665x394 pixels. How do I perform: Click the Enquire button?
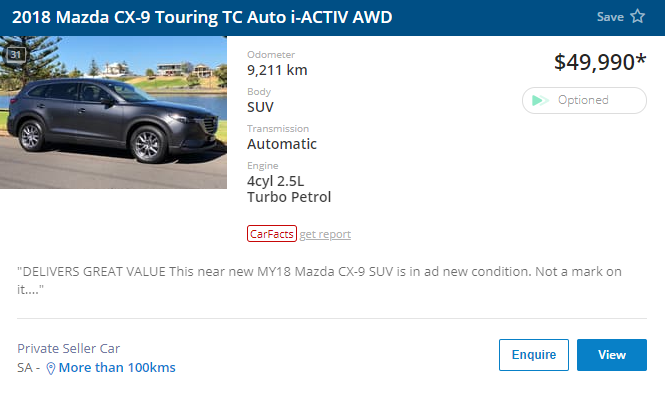tap(534, 355)
